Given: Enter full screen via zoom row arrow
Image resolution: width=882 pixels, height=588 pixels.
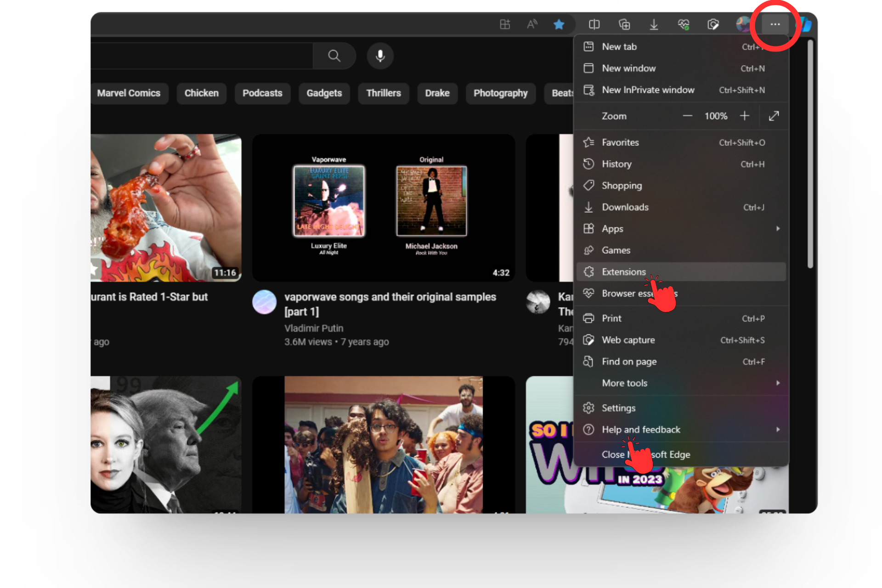Looking at the screenshot, I should [x=774, y=116].
